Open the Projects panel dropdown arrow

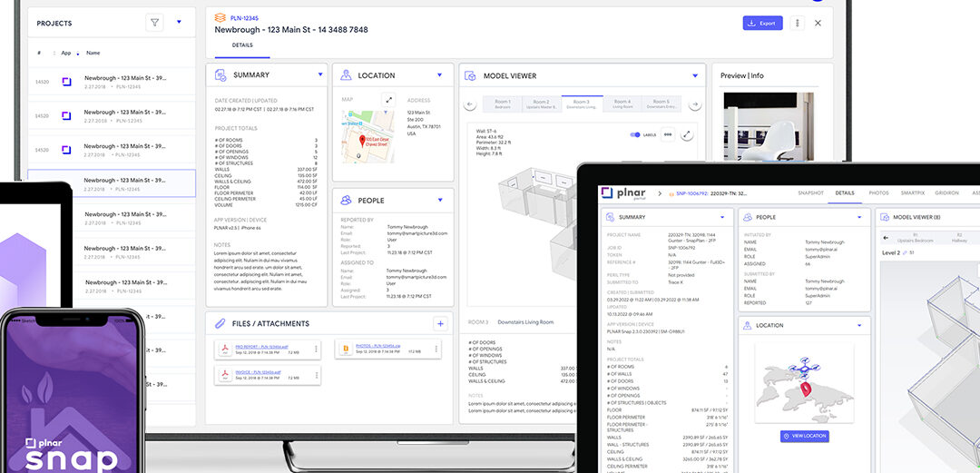tap(179, 23)
